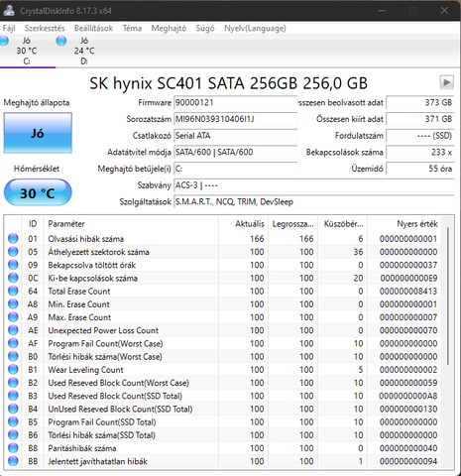
Task: Click the status icon for attribute B2
Action: point(13,383)
